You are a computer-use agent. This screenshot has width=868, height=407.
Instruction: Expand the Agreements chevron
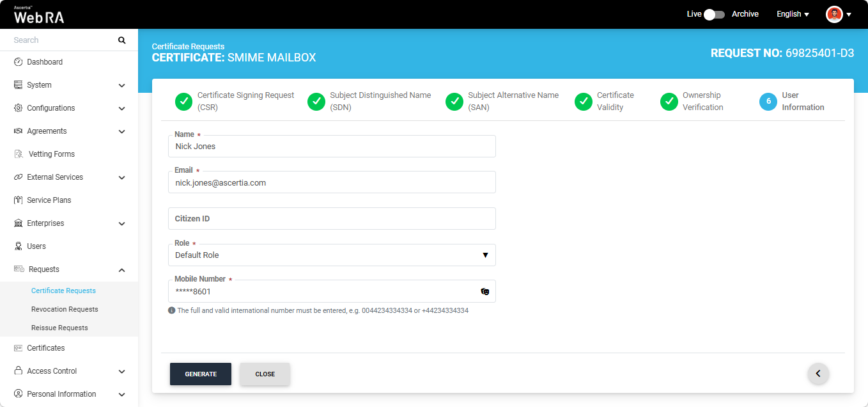point(122,131)
